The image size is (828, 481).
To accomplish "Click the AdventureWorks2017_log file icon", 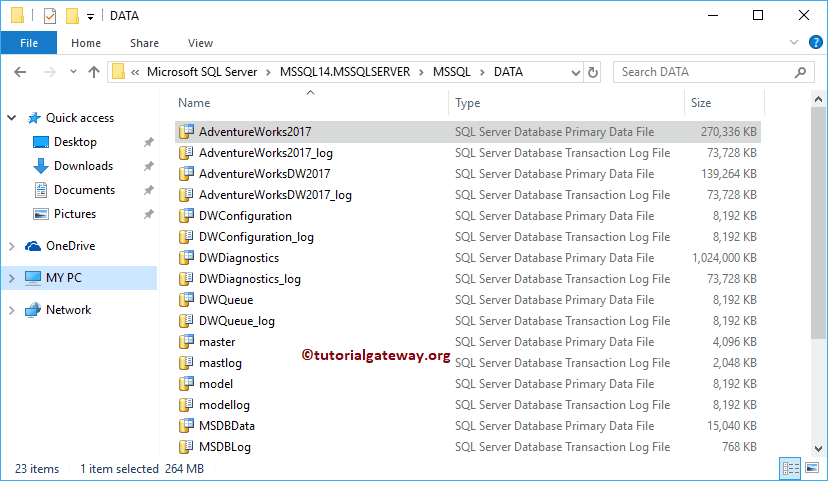I will coord(186,153).
